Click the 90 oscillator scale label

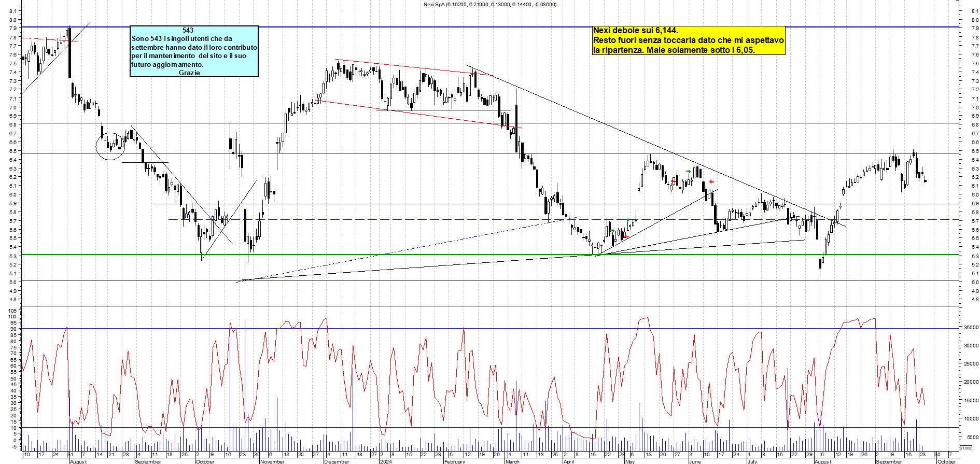[13, 329]
